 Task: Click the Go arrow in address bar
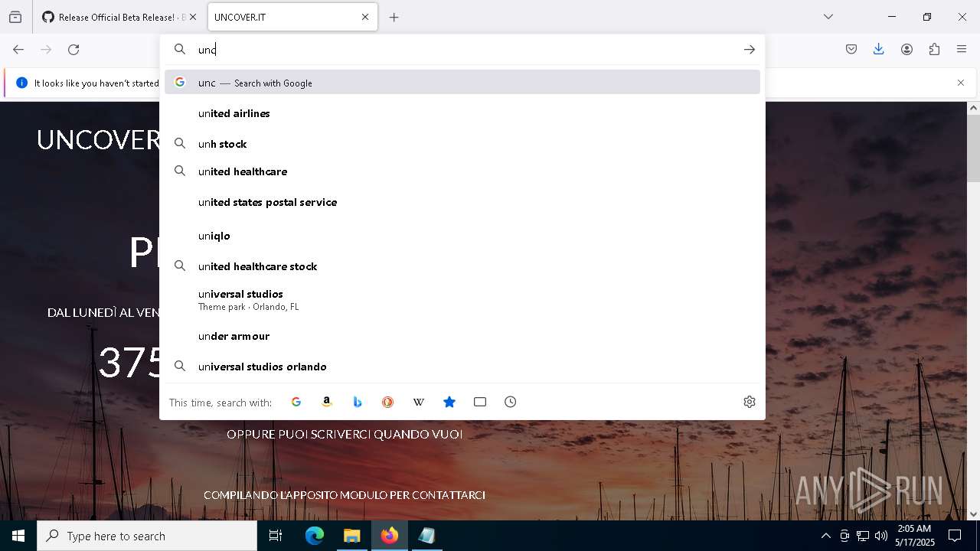749,49
